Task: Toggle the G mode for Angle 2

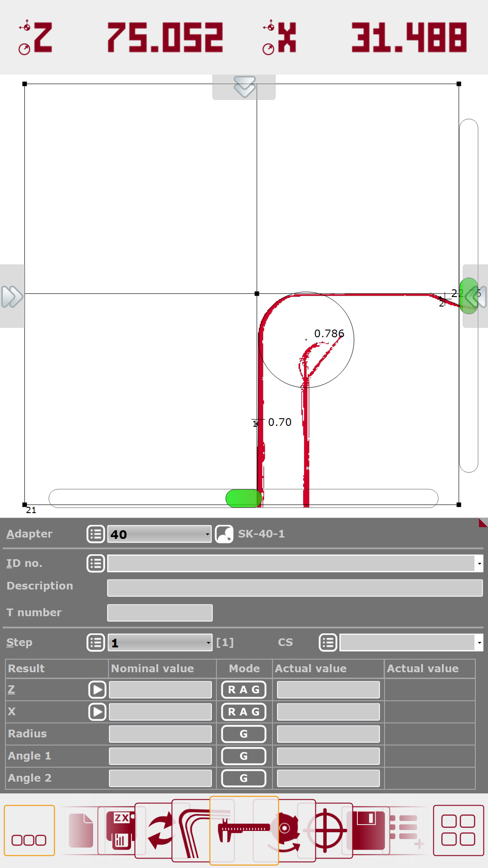Action: pyautogui.click(x=244, y=778)
